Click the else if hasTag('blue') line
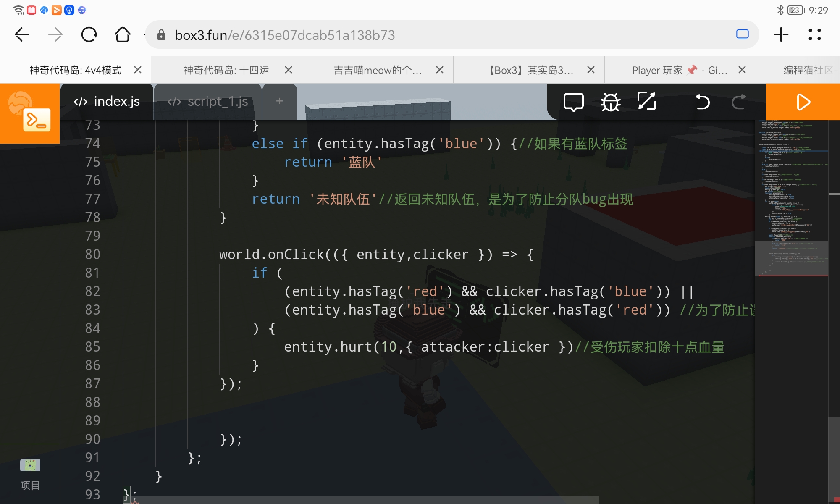Screen dimensions: 840x504 click(440, 144)
